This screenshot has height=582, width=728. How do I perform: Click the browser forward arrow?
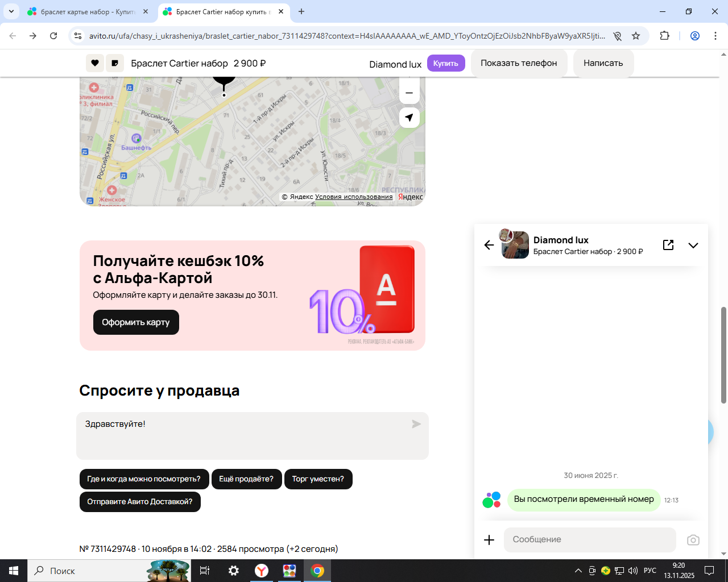[33, 36]
